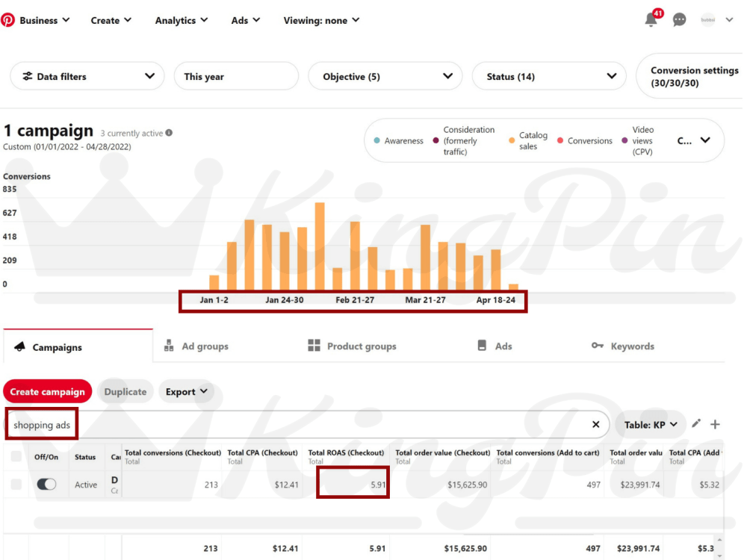Click the Jan 24-30 axis label
This screenshot has width=747, height=560.
click(284, 300)
